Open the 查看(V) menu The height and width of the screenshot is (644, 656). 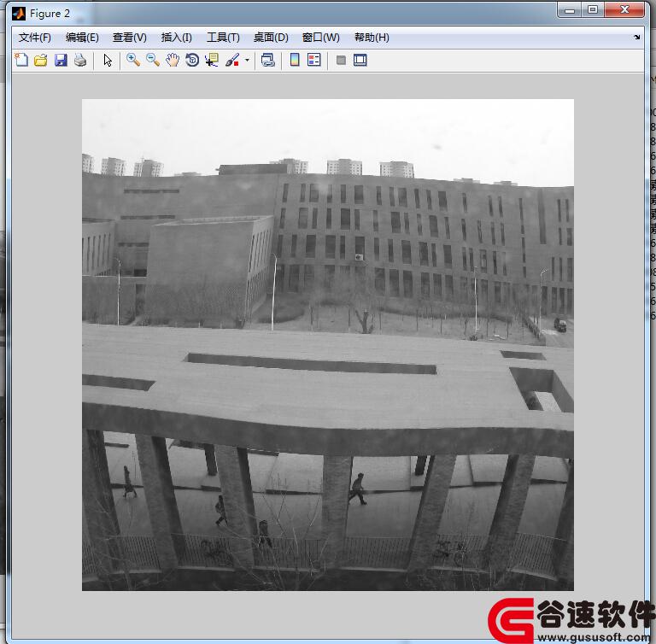[x=130, y=38]
